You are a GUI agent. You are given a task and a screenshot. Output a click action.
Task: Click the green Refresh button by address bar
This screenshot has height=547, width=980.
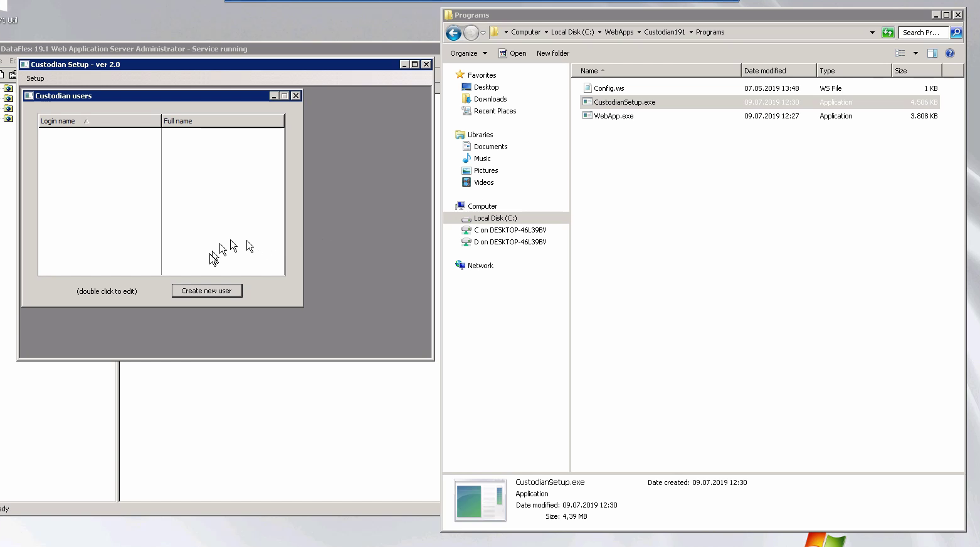(x=888, y=33)
